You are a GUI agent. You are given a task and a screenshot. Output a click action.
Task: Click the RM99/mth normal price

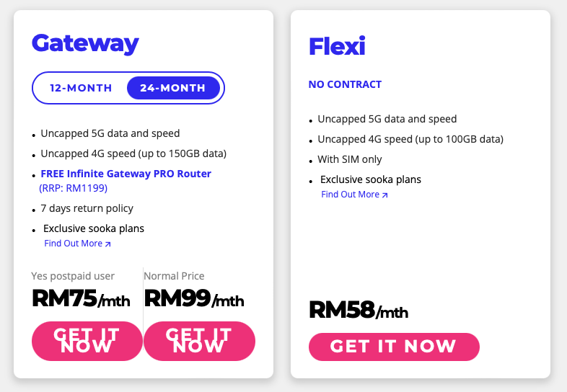point(194,299)
